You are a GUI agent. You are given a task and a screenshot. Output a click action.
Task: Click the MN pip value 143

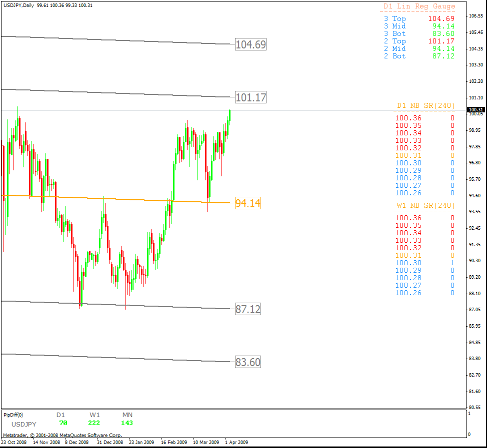(x=126, y=423)
